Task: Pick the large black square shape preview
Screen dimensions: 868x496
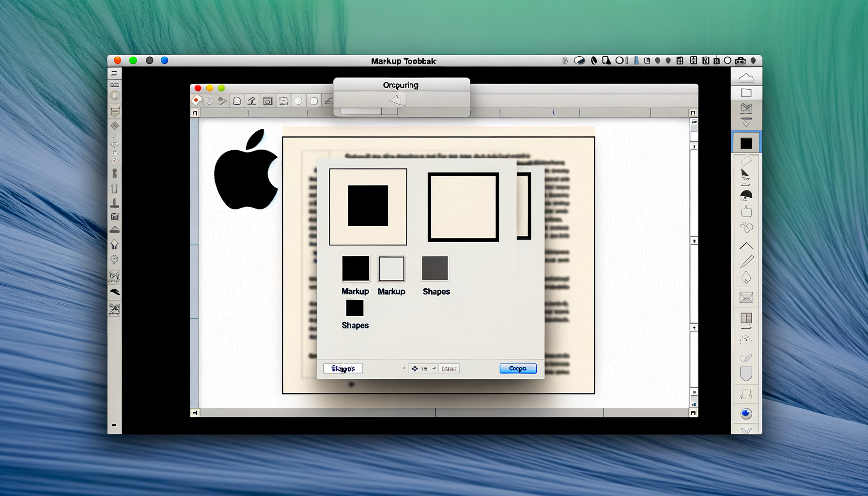Action: click(367, 205)
